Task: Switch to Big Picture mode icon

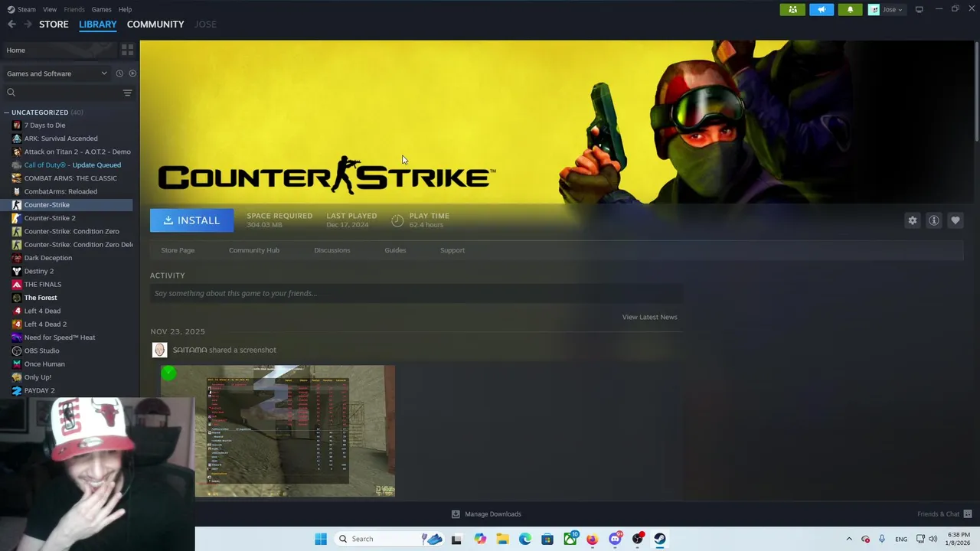Action: (x=919, y=9)
